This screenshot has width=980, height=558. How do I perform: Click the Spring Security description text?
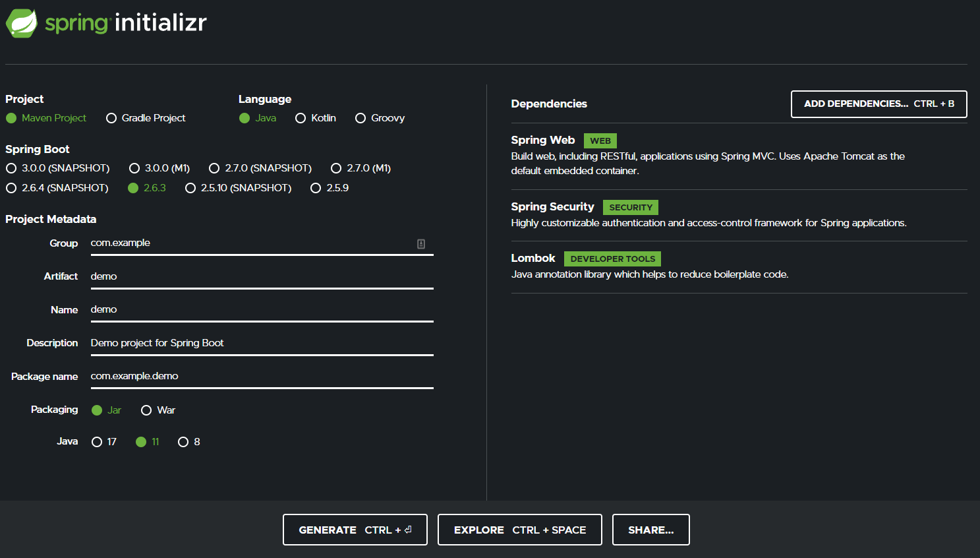click(708, 223)
